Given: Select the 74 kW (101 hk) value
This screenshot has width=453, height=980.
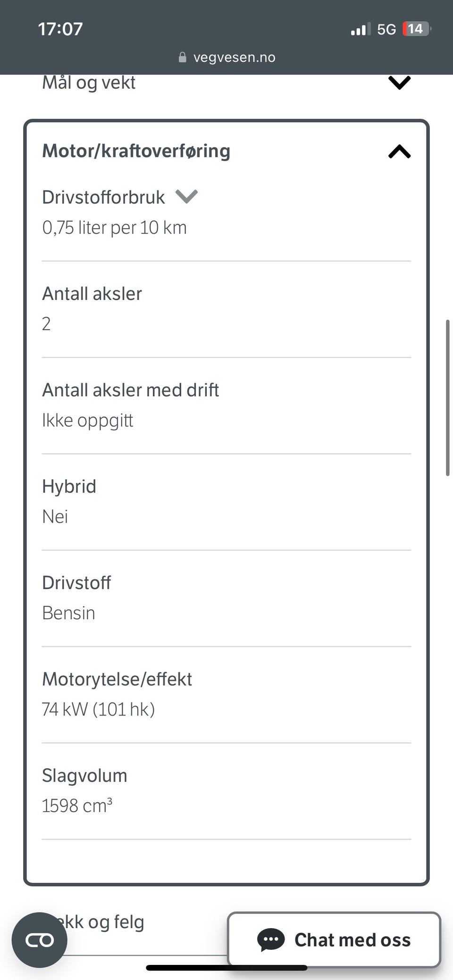Looking at the screenshot, I should pos(98,709).
